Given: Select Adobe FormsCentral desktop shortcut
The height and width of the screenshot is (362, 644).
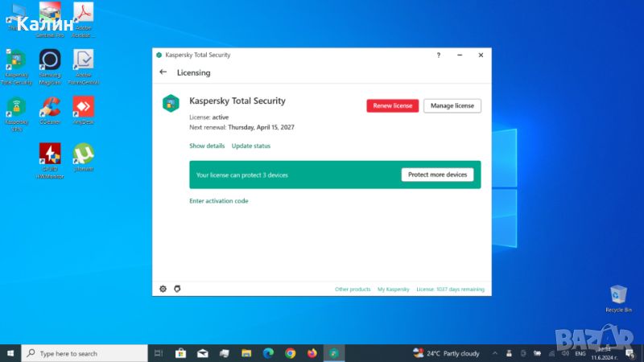Looking at the screenshot, I should (x=84, y=68).
